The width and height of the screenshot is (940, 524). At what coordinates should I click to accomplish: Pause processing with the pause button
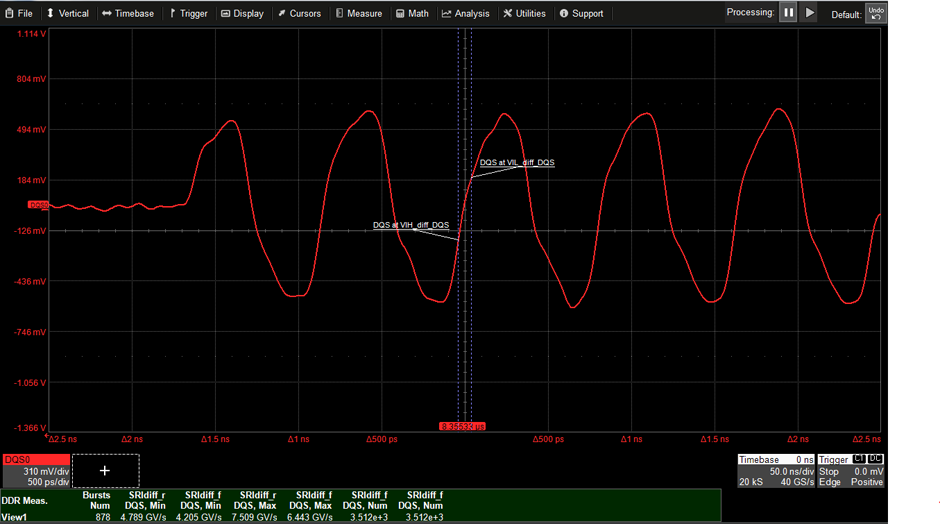[x=789, y=13]
